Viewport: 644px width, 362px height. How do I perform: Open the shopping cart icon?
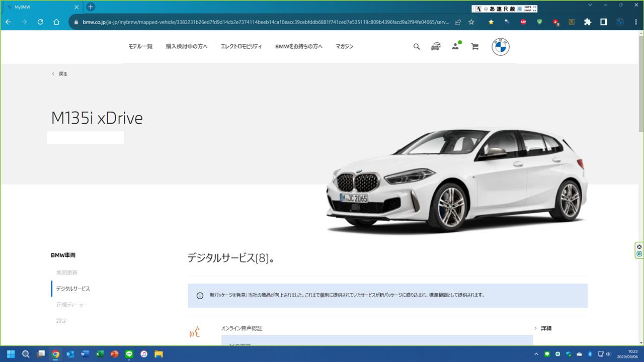(474, 46)
